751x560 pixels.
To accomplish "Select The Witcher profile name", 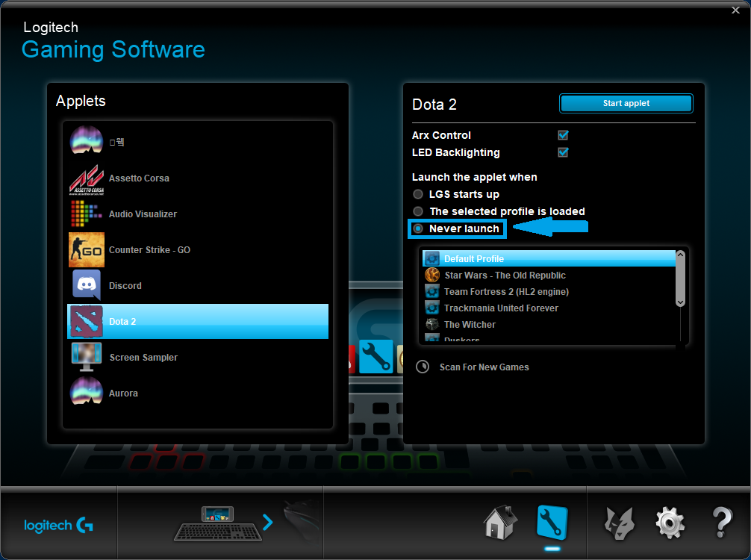I will [470, 324].
